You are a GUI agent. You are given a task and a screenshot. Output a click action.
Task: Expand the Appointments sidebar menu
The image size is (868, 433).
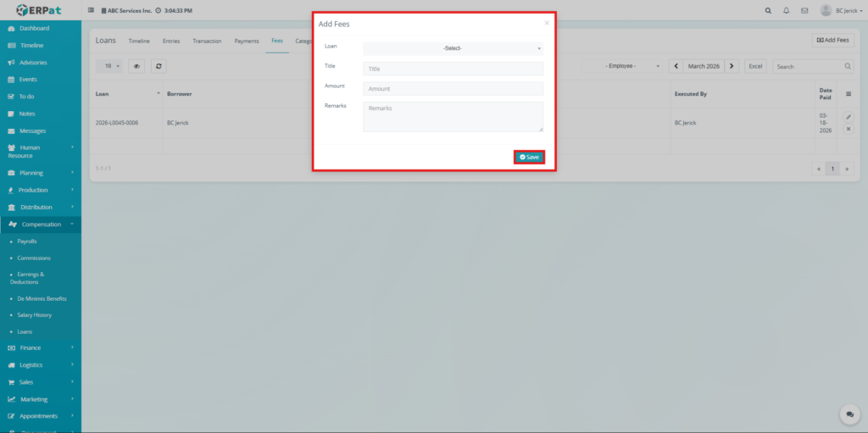pos(41,416)
